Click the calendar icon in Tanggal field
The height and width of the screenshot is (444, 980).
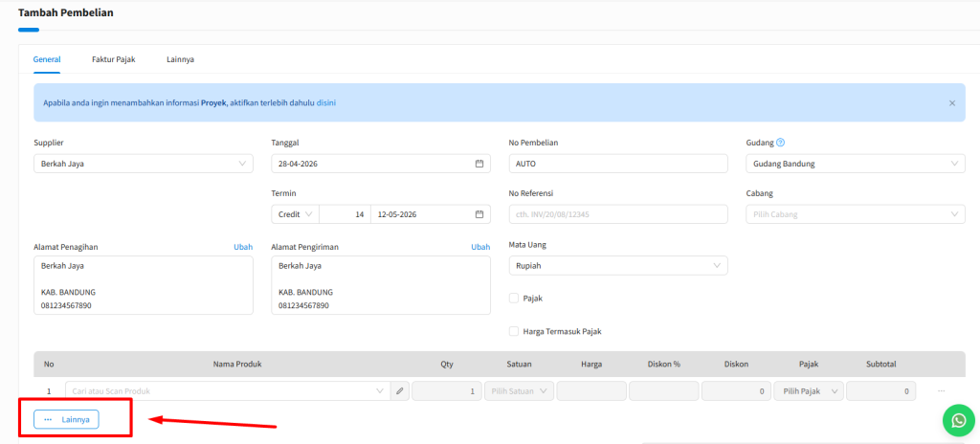coord(479,164)
